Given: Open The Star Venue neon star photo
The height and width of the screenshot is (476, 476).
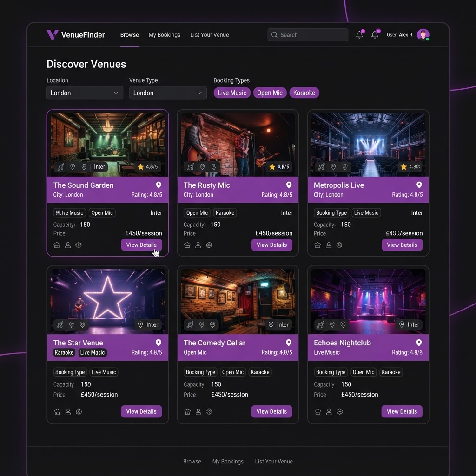Looking at the screenshot, I should [107, 301].
